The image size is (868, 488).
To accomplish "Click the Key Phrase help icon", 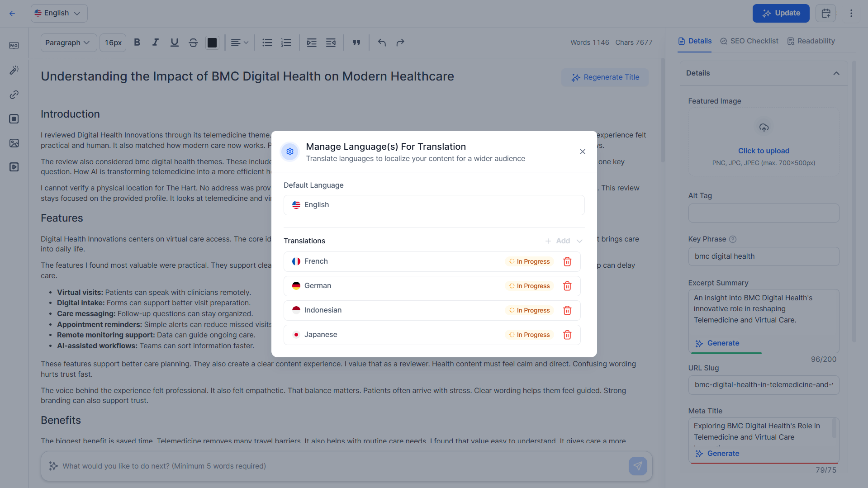I will click(x=733, y=239).
